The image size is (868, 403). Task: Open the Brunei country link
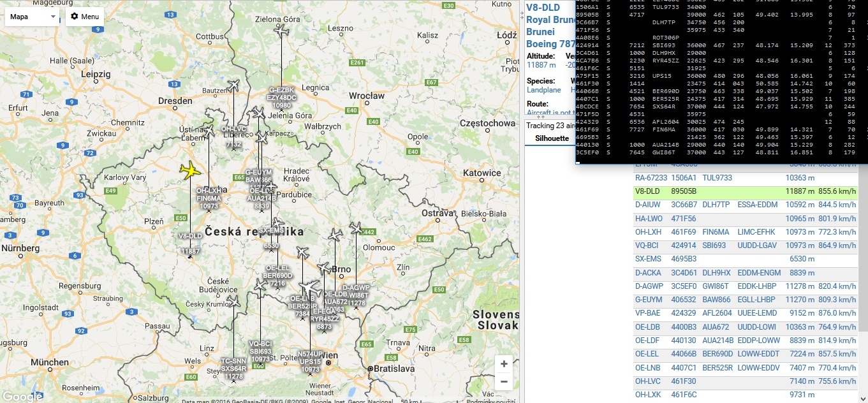tap(541, 32)
